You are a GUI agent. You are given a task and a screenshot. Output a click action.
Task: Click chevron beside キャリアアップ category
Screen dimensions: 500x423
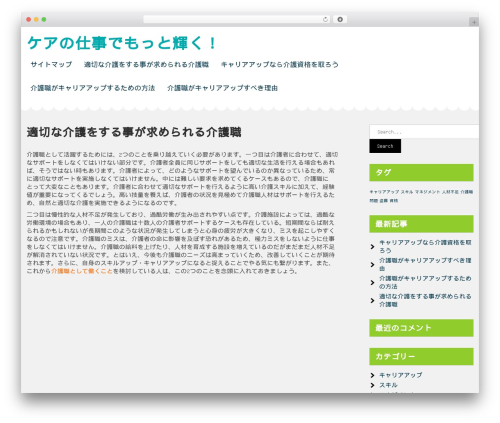click(x=373, y=376)
